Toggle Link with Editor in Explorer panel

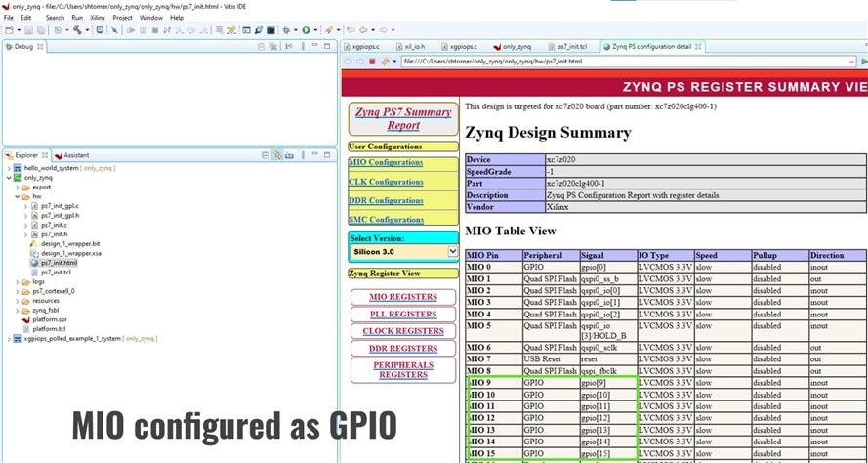coord(277,155)
